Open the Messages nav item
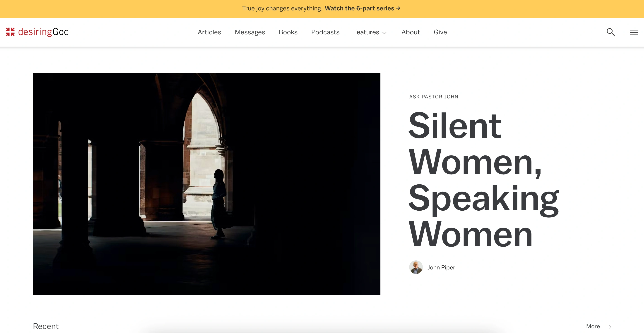644x333 pixels. (x=250, y=32)
